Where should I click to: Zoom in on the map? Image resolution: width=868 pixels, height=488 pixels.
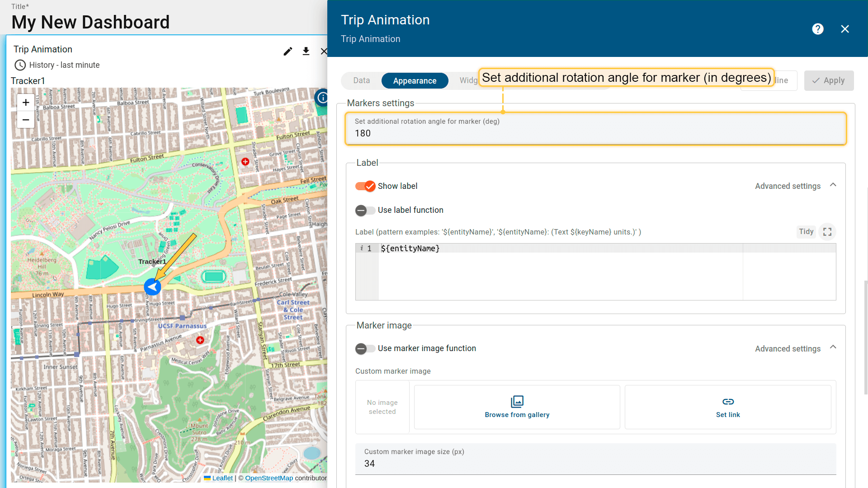click(26, 103)
